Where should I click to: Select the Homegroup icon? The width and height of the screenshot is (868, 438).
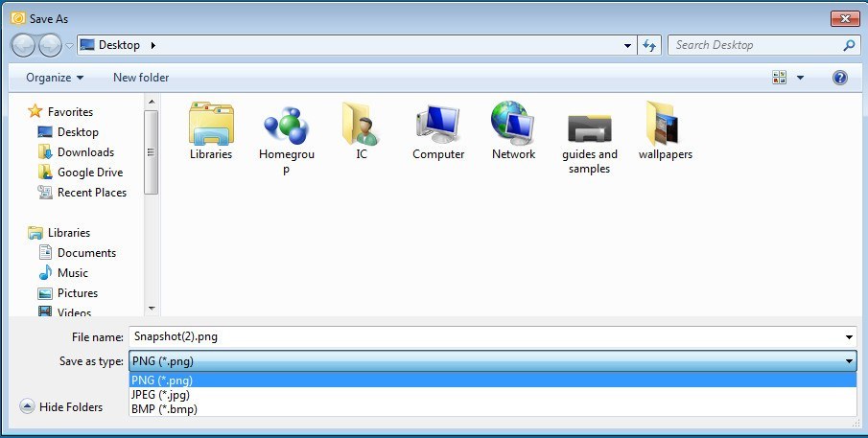click(286, 125)
